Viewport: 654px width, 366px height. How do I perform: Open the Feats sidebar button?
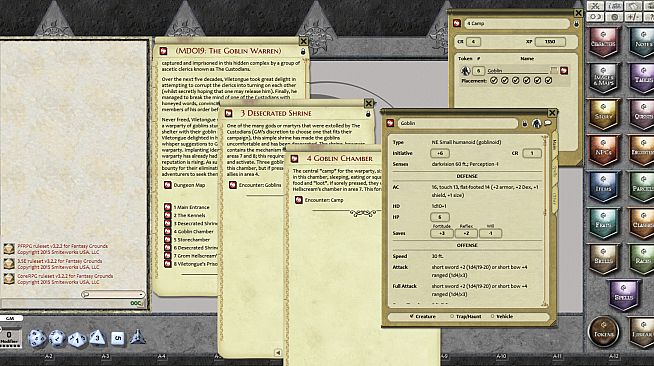(x=603, y=223)
